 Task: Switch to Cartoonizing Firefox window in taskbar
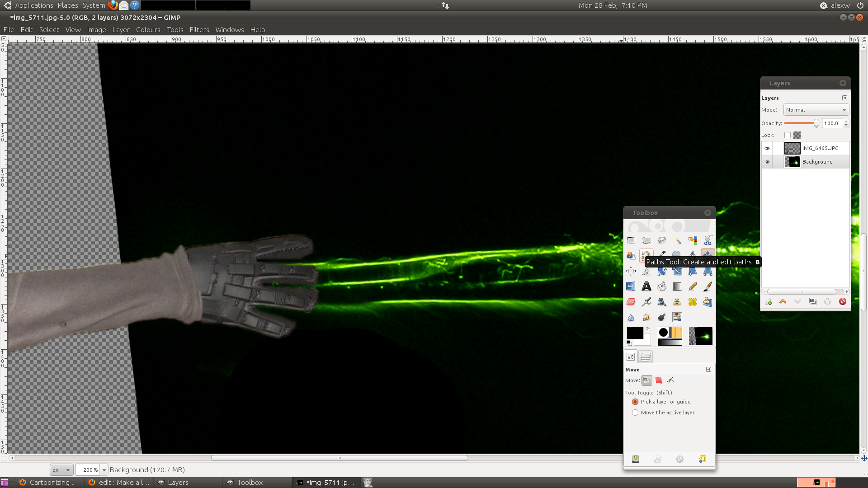49,483
